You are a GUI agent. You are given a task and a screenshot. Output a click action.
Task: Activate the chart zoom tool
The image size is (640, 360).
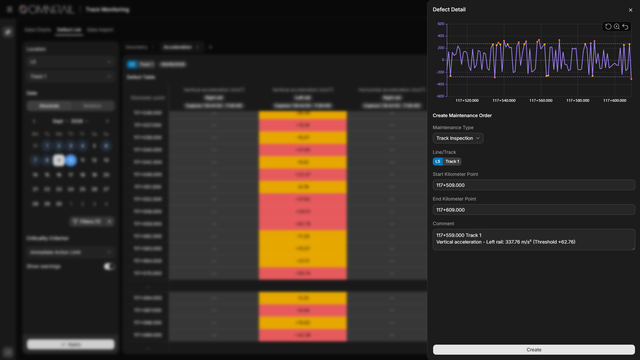617,27
